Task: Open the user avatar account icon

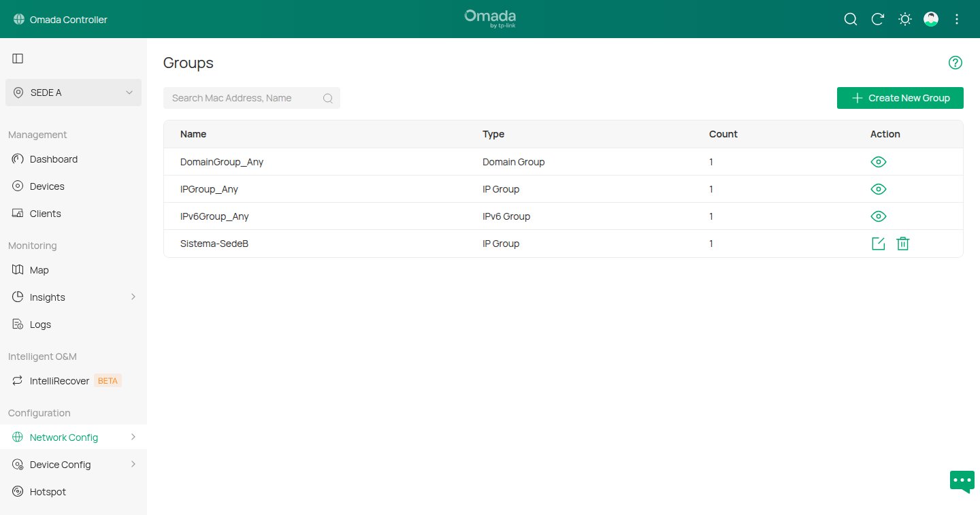Action: (931, 19)
